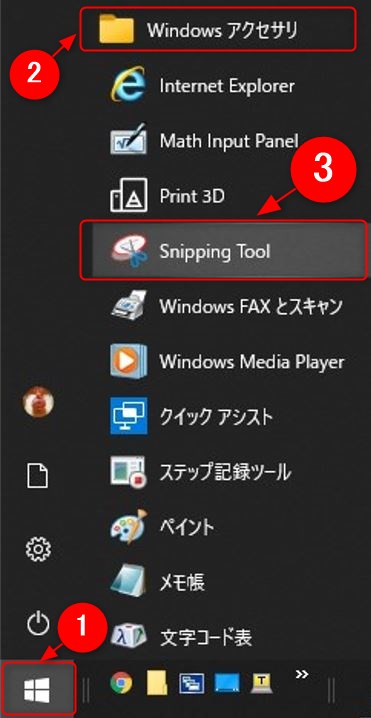This screenshot has width=371, height=718.
Task: Click the Windows Media Player label
Action: click(251, 362)
